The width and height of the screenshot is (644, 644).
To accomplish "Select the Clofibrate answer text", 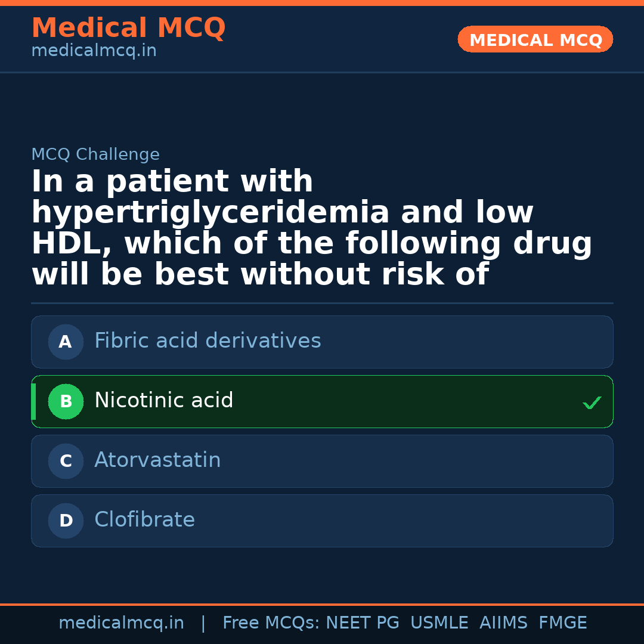I will [144, 520].
